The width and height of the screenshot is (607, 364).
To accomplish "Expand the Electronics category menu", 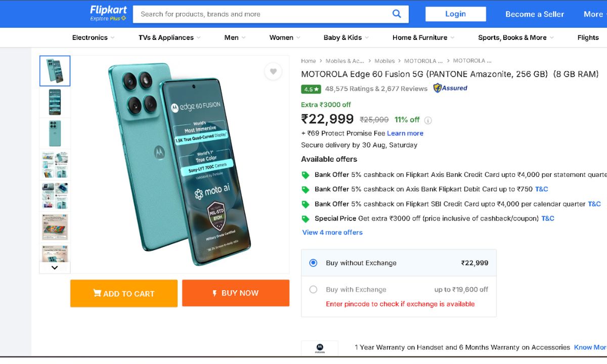I will click(x=93, y=37).
